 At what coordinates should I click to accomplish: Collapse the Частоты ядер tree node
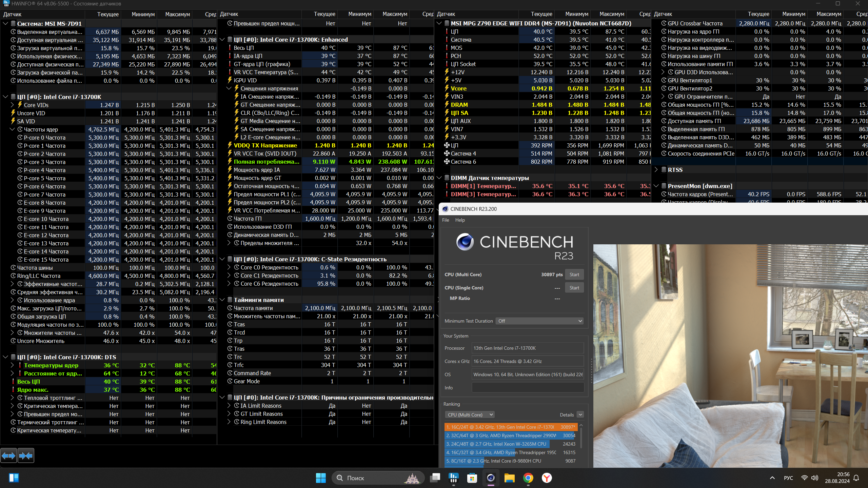coord(13,129)
